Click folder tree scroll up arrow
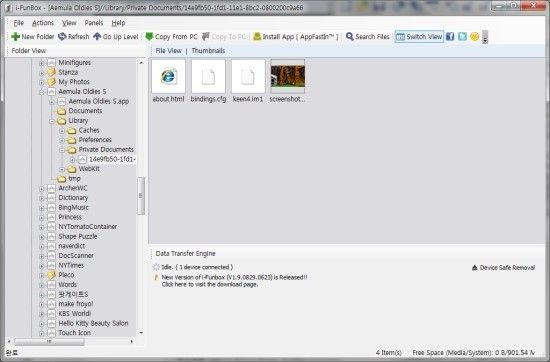 [x=141, y=63]
